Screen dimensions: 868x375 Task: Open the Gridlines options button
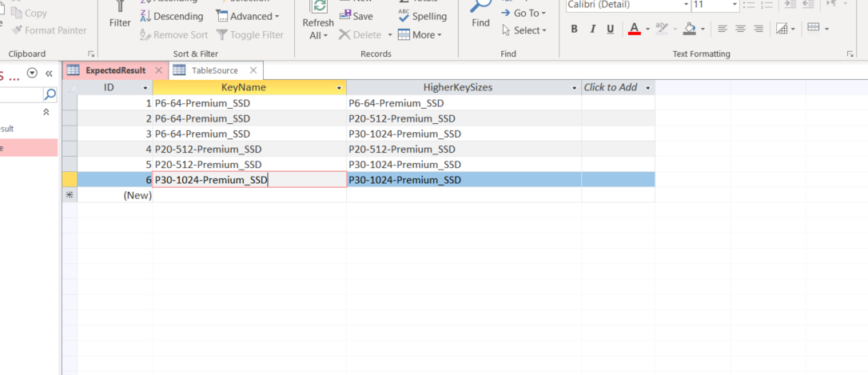786,29
